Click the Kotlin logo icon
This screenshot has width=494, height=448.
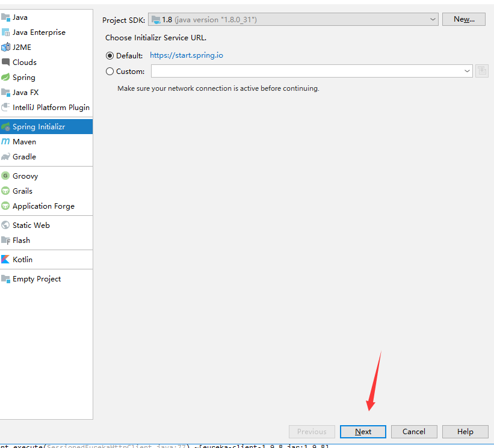click(5, 259)
